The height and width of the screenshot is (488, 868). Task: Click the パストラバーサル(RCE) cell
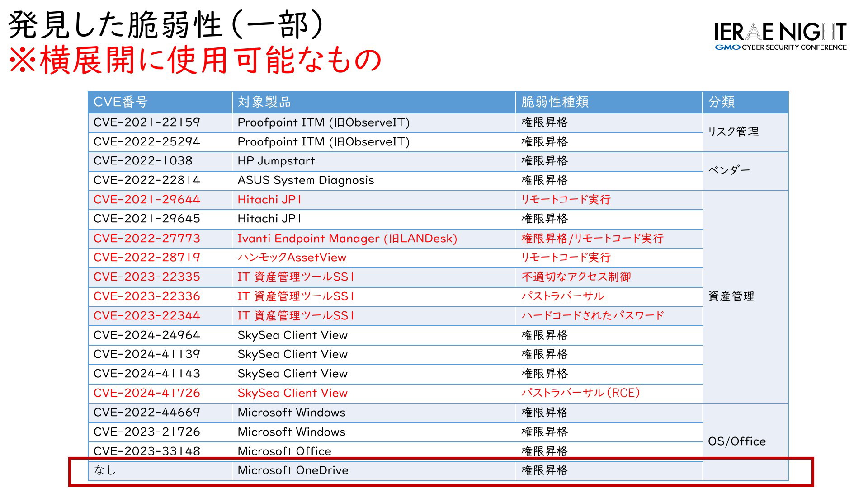609,393
